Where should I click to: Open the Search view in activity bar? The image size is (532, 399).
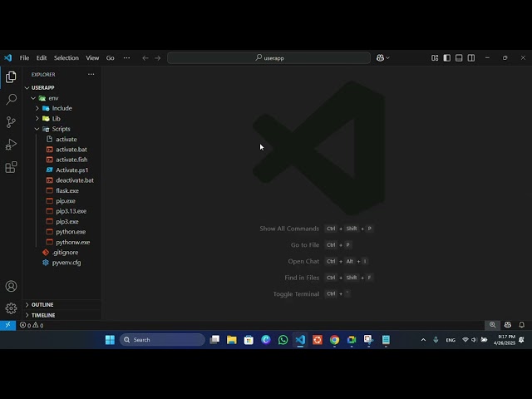[x=11, y=99]
